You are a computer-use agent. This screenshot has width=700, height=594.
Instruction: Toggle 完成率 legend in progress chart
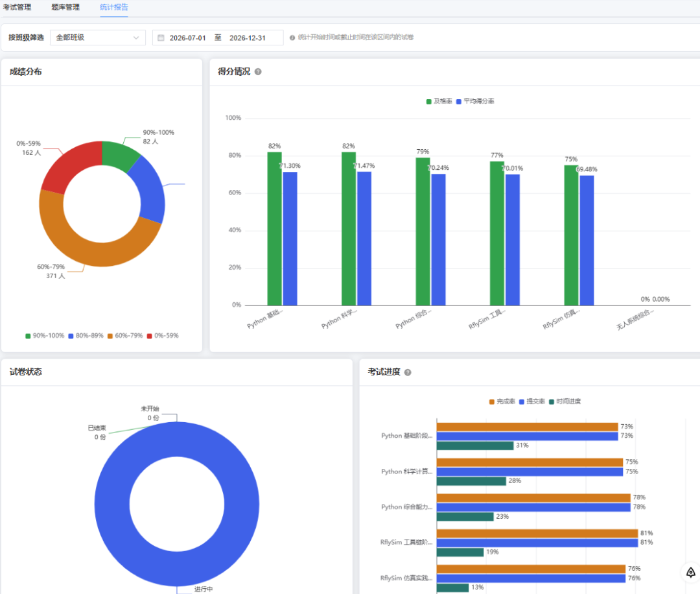502,401
